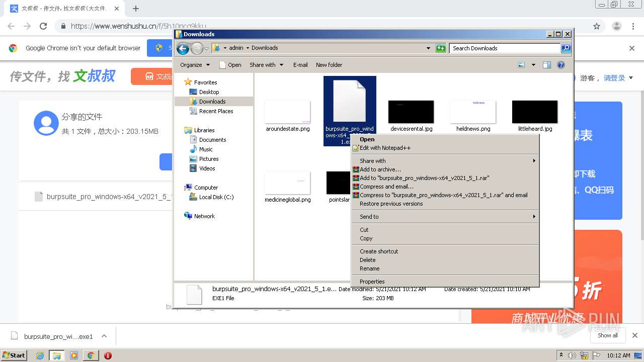Choose Rename from context menu
Screen dimensions: 644x362
[x=445, y=268]
